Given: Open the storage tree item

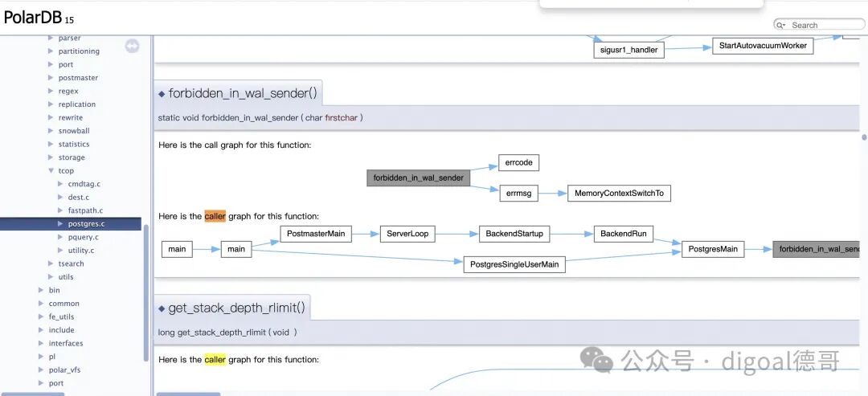Looking at the screenshot, I should click(72, 157).
